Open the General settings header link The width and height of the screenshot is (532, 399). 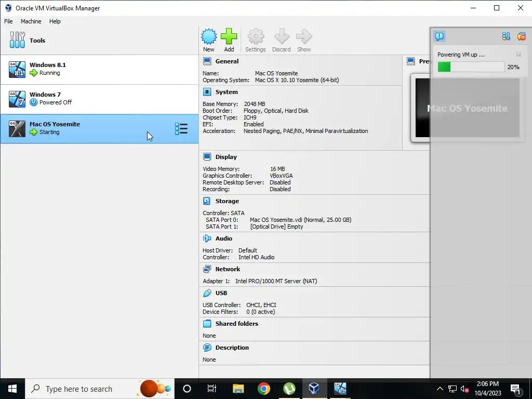point(227,61)
